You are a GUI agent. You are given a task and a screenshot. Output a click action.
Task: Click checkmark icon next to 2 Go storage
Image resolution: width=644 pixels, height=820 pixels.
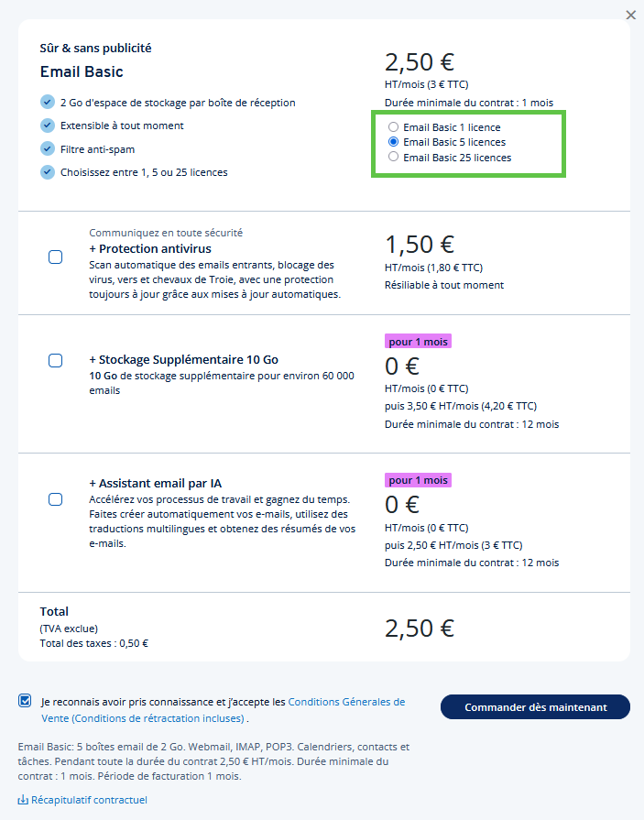point(48,103)
